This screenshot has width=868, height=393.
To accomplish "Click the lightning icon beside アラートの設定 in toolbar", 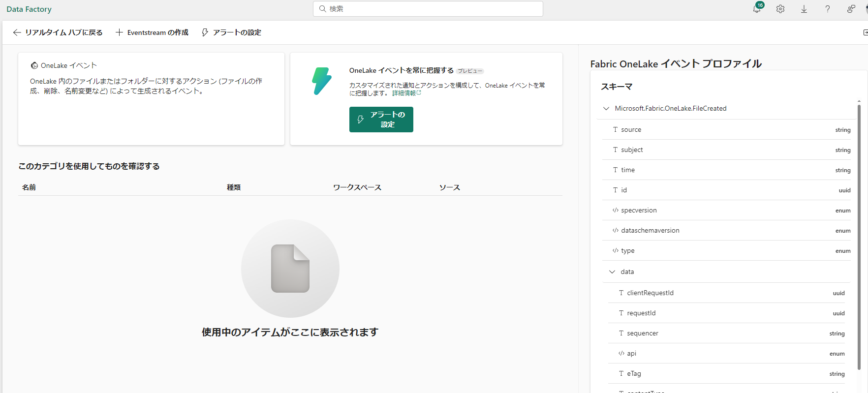I will click(x=205, y=32).
